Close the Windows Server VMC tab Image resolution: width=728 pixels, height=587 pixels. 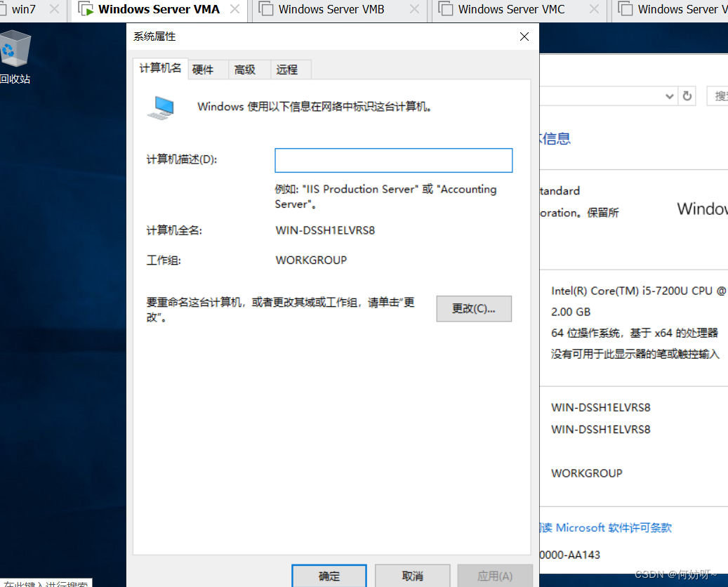point(594,9)
